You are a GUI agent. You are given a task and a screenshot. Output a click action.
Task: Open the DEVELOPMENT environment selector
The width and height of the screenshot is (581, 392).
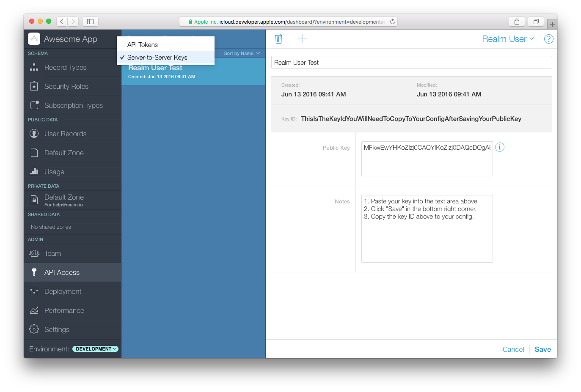pyautogui.click(x=95, y=349)
